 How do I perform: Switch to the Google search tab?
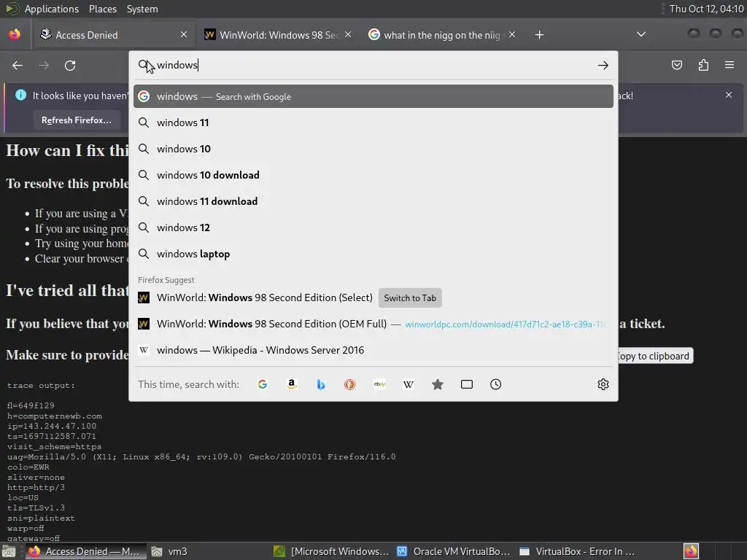(x=441, y=35)
